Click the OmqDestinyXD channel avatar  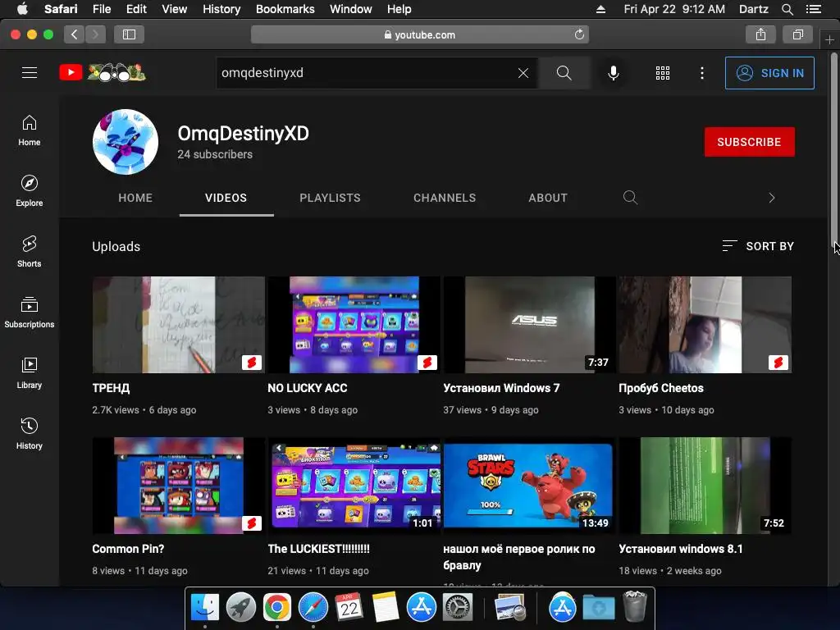(126, 142)
